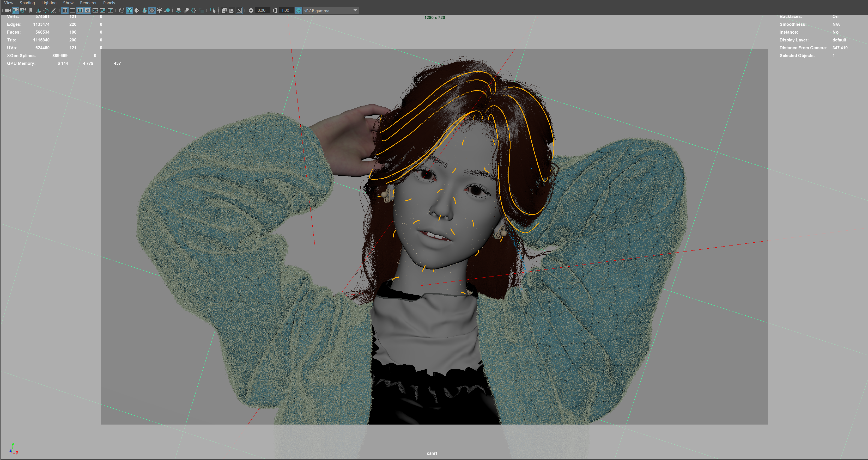Image resolution: width=868 pixels, height=460 pixels.
Task: Switch to Wireframe display mode
Action: 122,10
